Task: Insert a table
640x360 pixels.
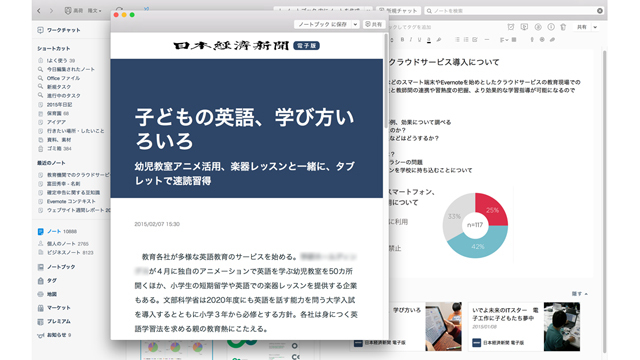Action: coord(514,40)
